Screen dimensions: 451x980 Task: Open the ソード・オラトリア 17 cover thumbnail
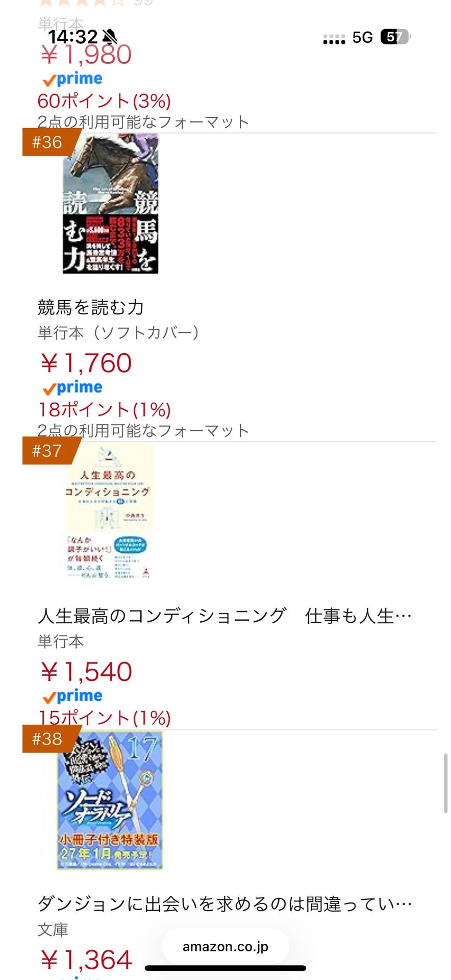110,800
